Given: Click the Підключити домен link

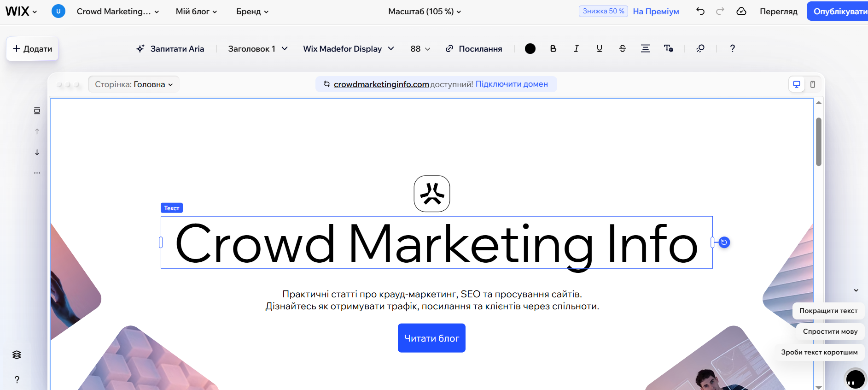Looking at the screenshot, I should [512, 84].
